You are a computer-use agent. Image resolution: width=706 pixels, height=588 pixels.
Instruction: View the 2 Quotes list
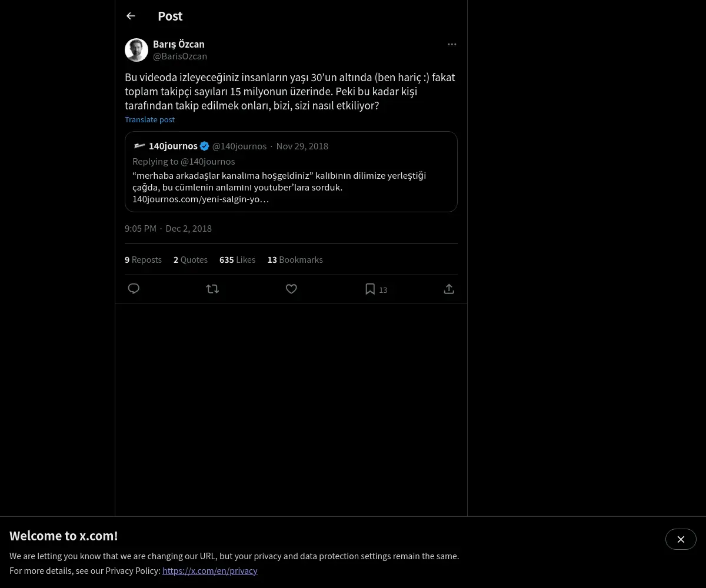(x=191, y=259)
